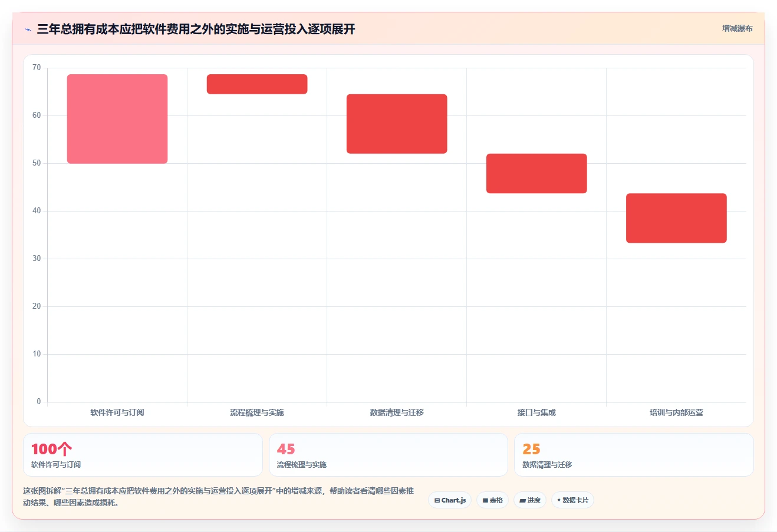Click the 增减瀑布 label in header

(738, 28)
